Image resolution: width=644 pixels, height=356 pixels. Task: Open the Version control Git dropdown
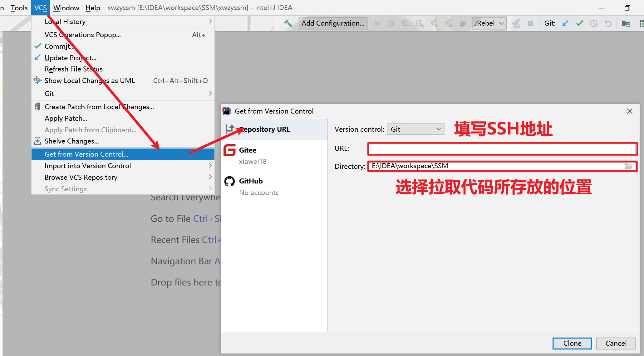[x=415, y=129]
